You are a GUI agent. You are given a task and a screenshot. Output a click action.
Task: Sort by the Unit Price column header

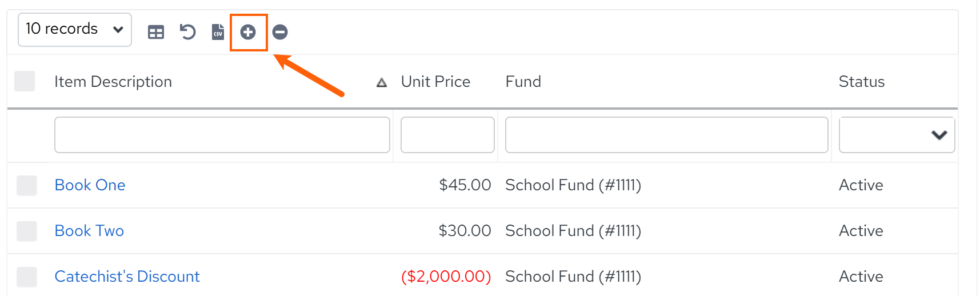pyautogui.click(x=435, y=82)
